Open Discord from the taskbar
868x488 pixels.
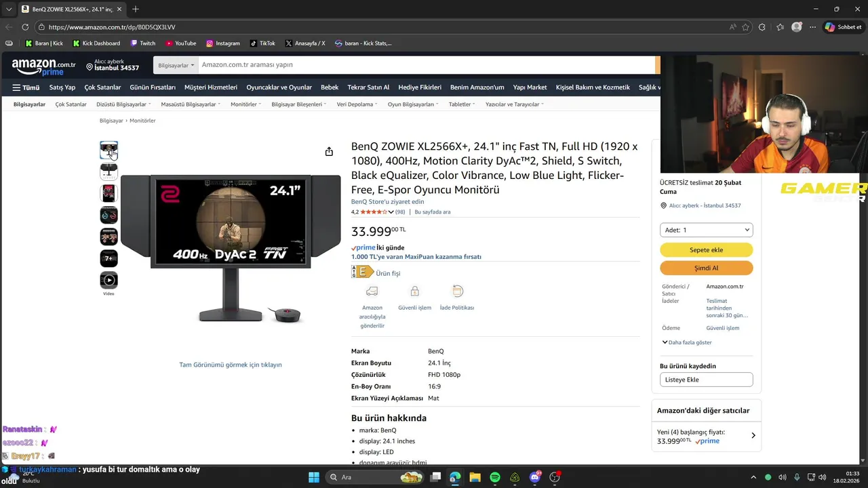tap(534, 477)
